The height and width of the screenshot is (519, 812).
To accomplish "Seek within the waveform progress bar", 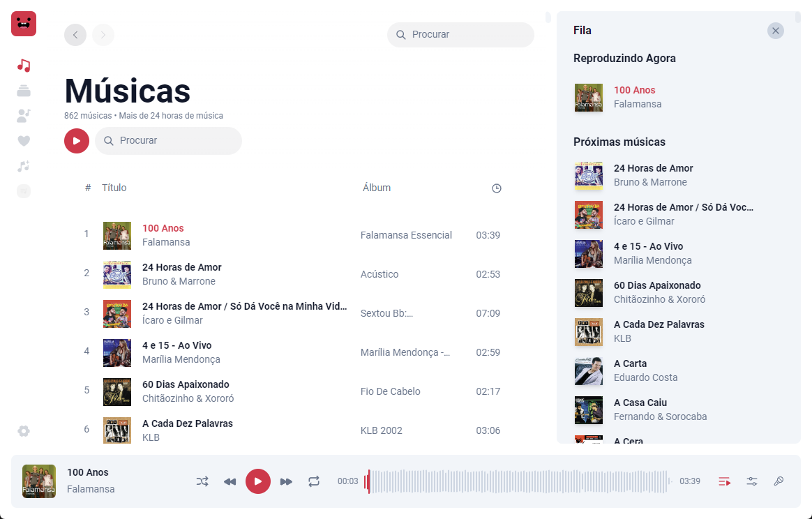I will tap(518, 481).
